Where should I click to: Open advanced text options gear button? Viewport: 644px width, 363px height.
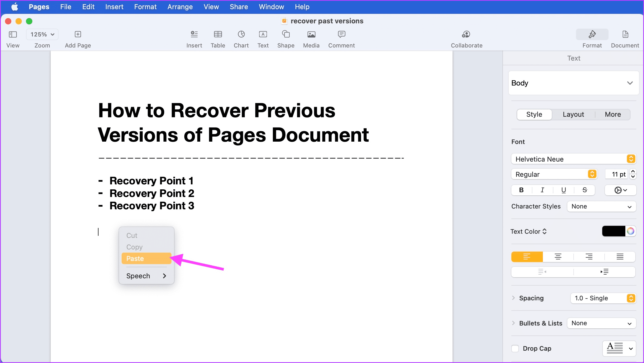pos(620,190)
